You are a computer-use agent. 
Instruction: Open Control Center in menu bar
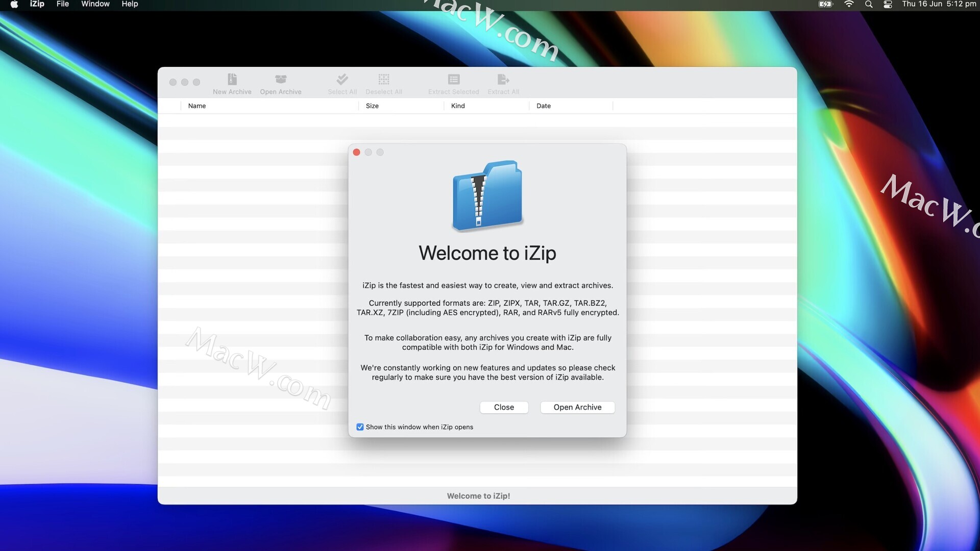888,4
